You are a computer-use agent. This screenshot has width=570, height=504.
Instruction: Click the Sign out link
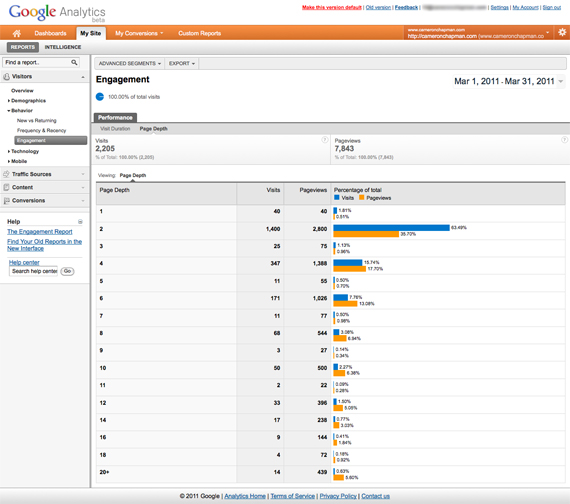click(552, 7)
